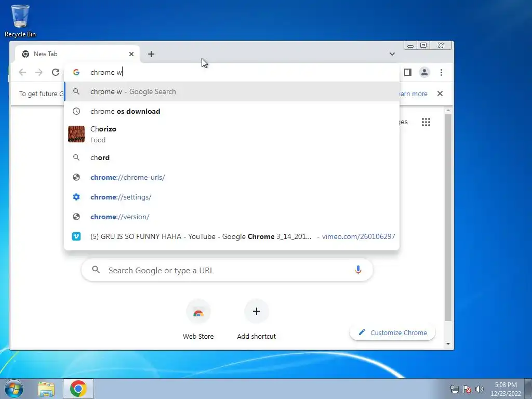
Task: Close the New Tab tab
Action: (x=131, y=54)
